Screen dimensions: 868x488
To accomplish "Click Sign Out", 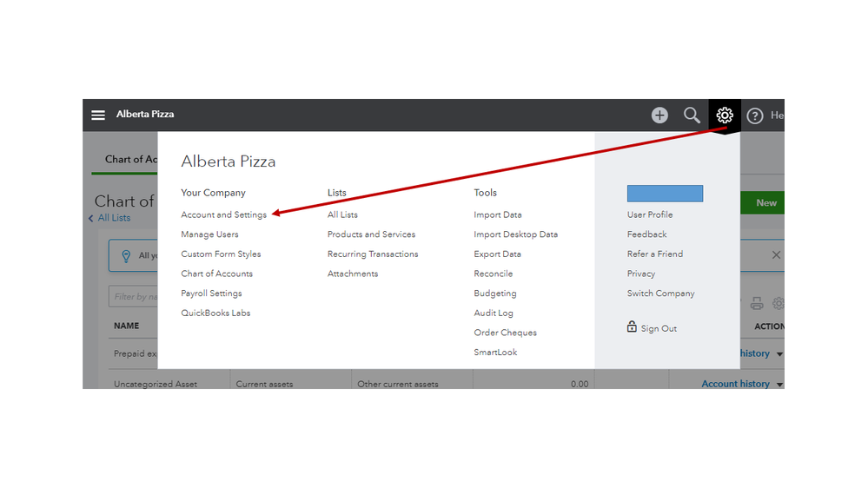I will point(659,328).
